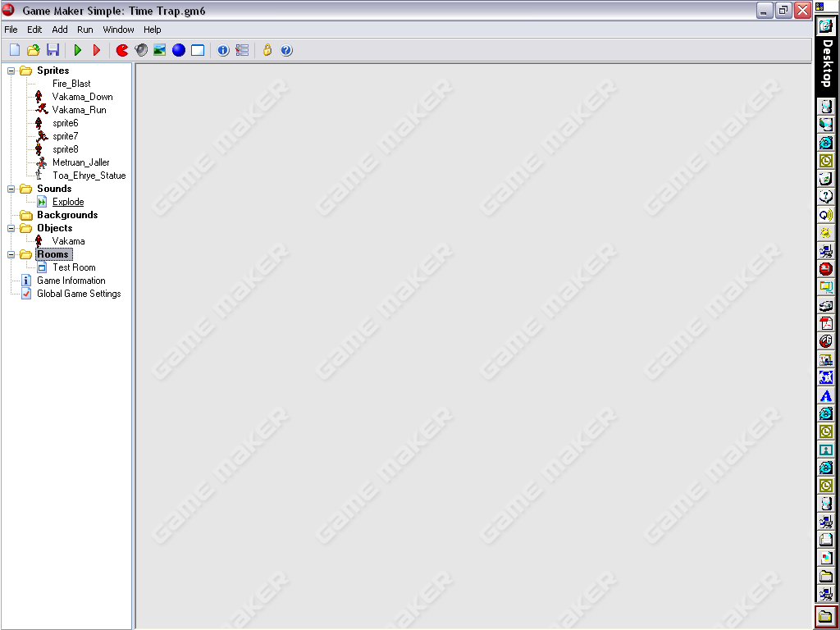Screen dimensions: 840x630
Task: Open Game Information in the tree
Action: 71,281
